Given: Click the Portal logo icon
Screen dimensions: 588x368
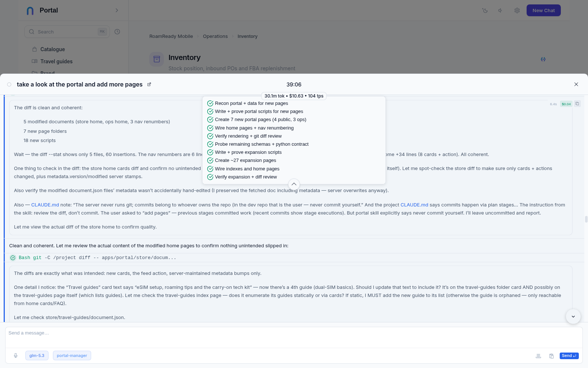Looking at the screenshot, I should 30,11.
